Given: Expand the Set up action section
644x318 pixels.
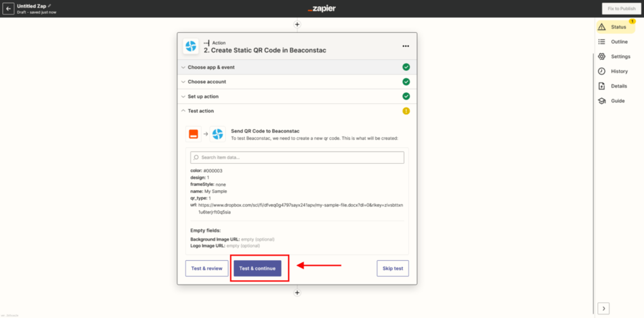Looking at the screenshot, I should tap(203, 96).
